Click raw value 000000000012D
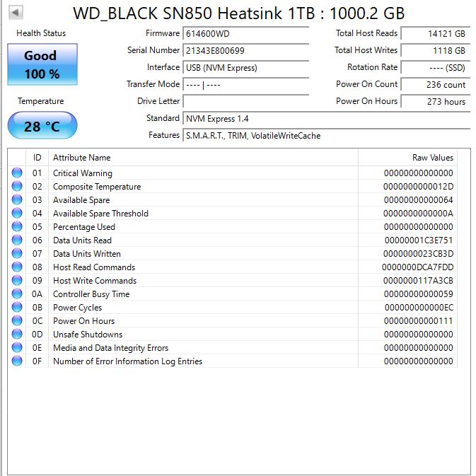476x476 pixels. pos(418,187)
